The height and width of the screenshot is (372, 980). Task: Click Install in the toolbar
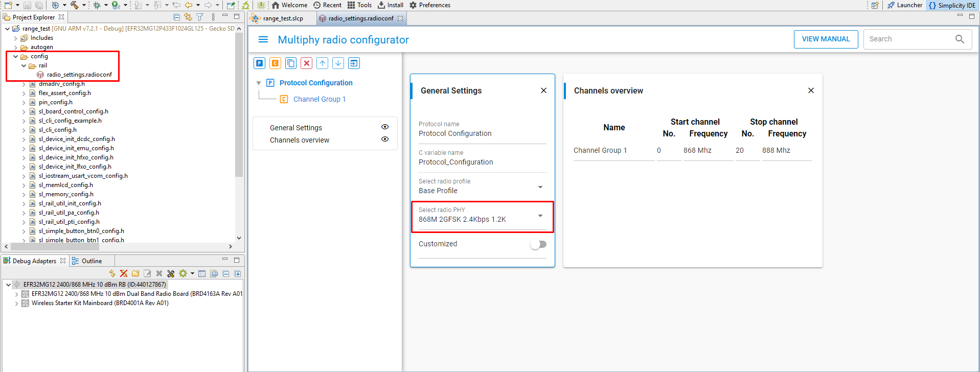pyautogui.click(x=391, y=5)
